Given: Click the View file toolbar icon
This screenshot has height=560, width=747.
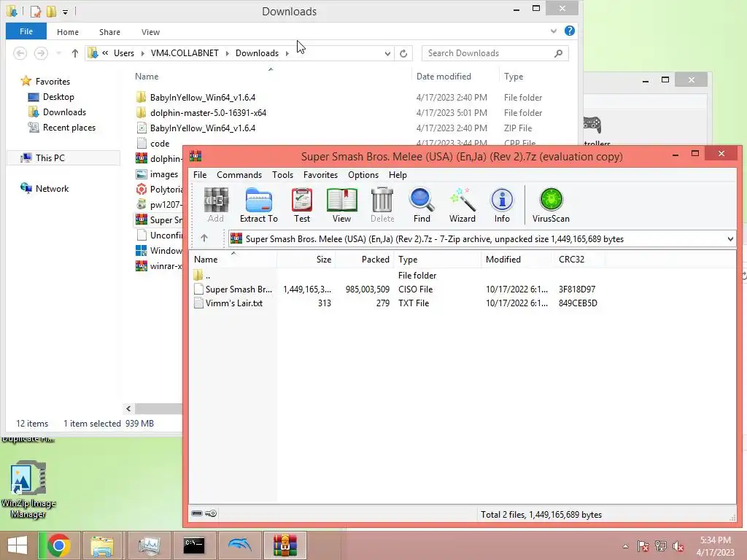Looking at the screenshot, I should (341, 205).
